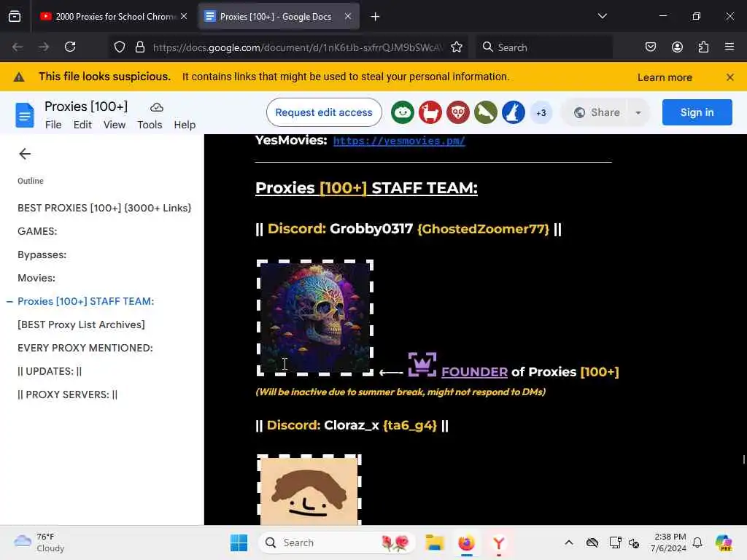Reload the current page
The width and height of the screenshot is (747, 560).
(70, 47)
